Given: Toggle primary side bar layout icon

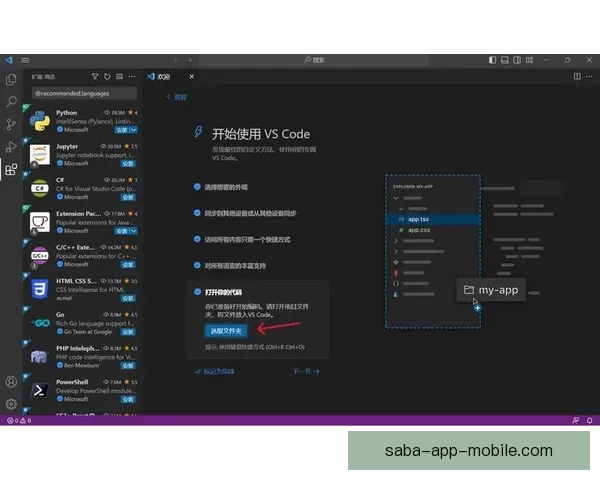Looking at the screenshot, I should point(492,60).
